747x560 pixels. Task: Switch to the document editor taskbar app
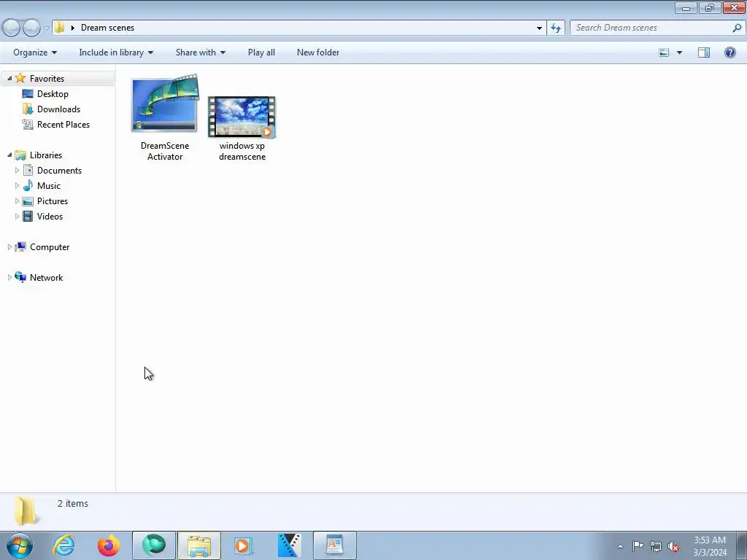tap(334, 545)
